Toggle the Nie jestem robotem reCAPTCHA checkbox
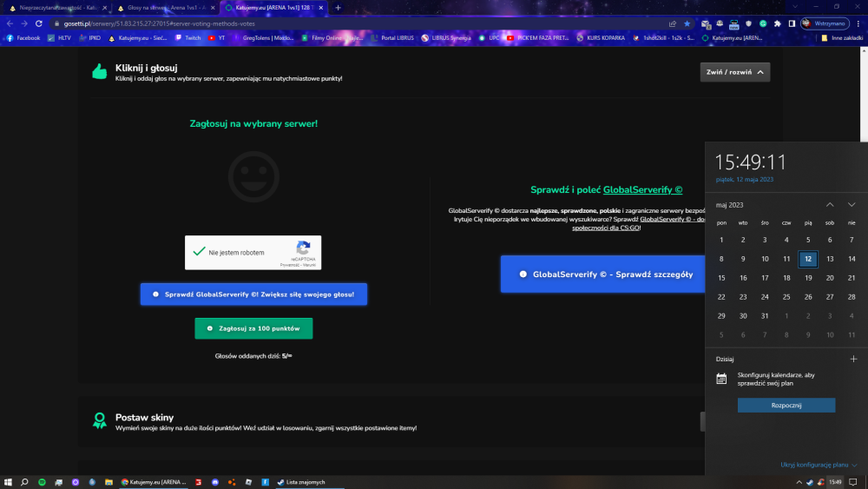The image size is (868, 489). coord(199,251)
